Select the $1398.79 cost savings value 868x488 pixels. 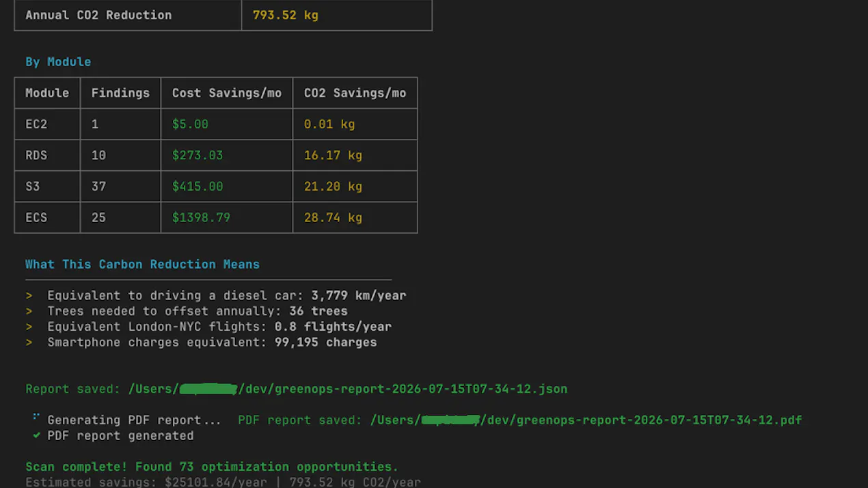point(201,218)
